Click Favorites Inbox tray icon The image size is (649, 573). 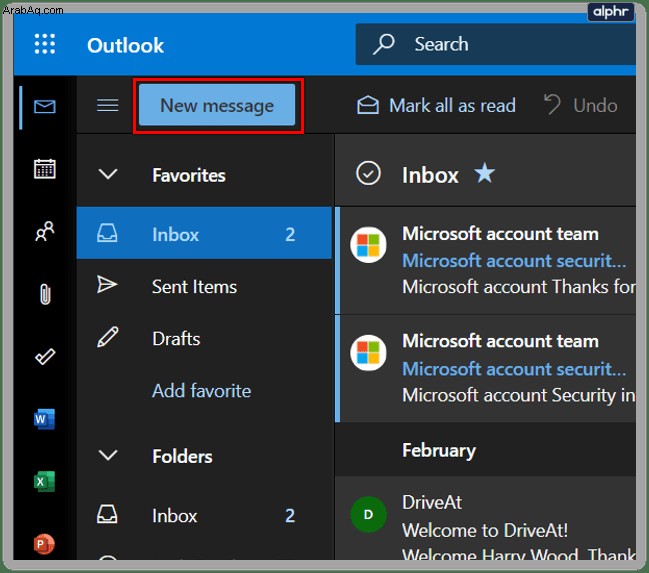tap(107, 233)
